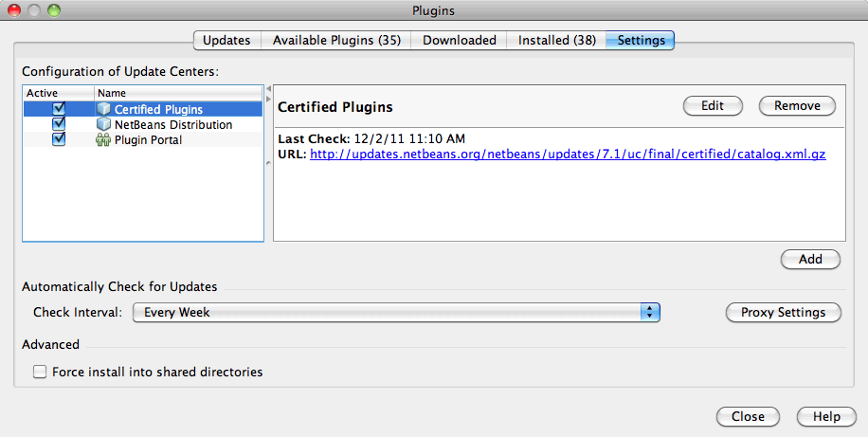
Task: Uncheck Active for Certified Plugins
Action: point(59,110)
